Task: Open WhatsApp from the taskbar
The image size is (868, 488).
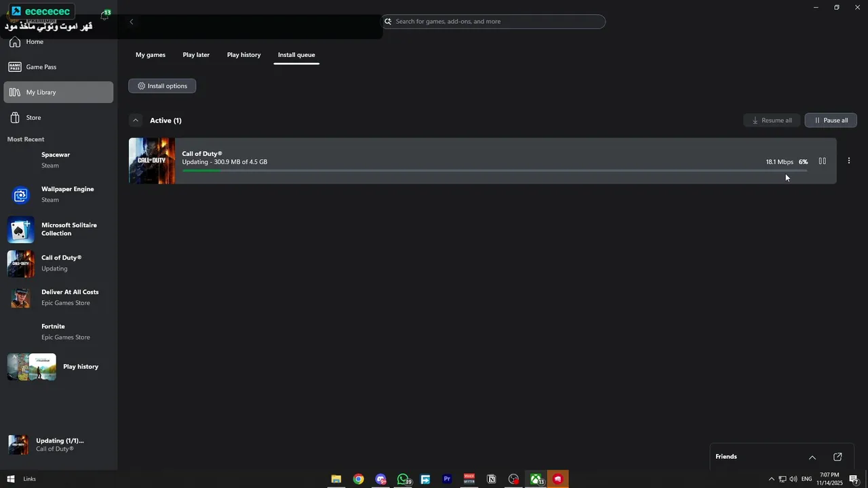Action: pos(403,479)
